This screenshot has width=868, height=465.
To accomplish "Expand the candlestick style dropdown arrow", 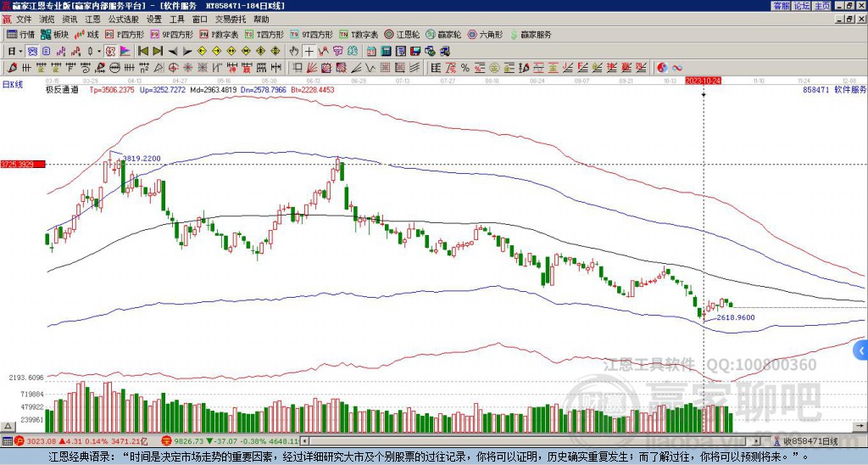I will click(99, 52).
